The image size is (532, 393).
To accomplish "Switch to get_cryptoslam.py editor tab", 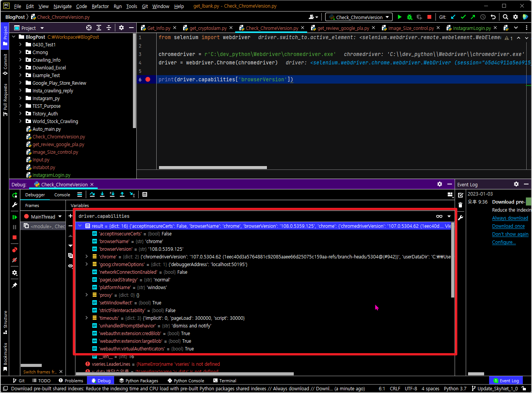I will pyautogui.click(x=208, y=28).
